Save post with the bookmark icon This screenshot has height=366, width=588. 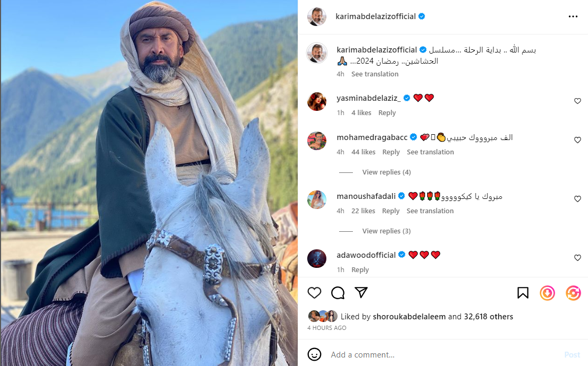(523, 293)
